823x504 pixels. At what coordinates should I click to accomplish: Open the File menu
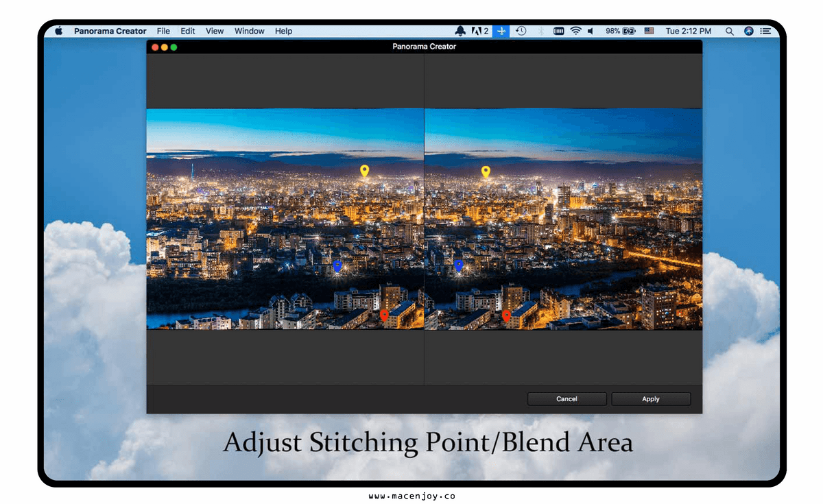click(x=163, y=31)
